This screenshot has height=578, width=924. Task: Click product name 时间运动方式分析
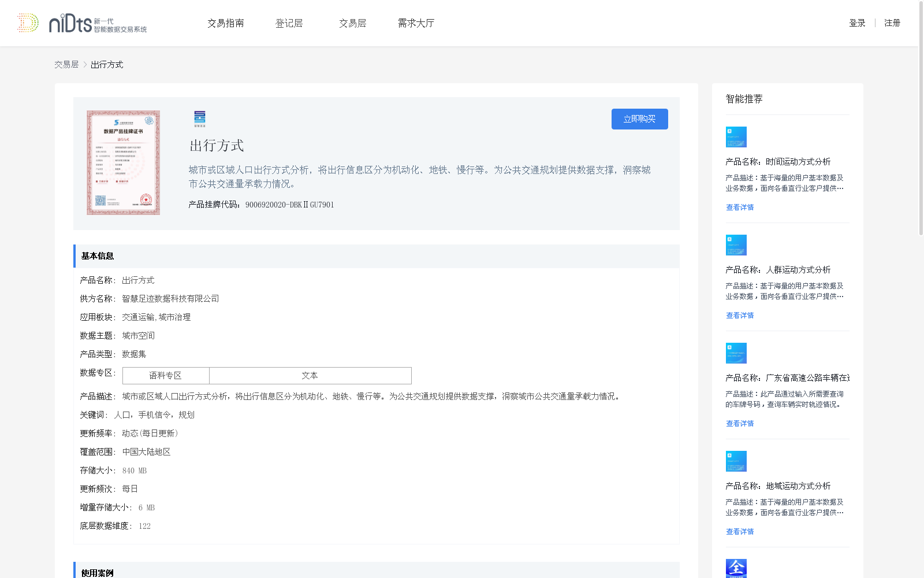[x=798, y=162]
